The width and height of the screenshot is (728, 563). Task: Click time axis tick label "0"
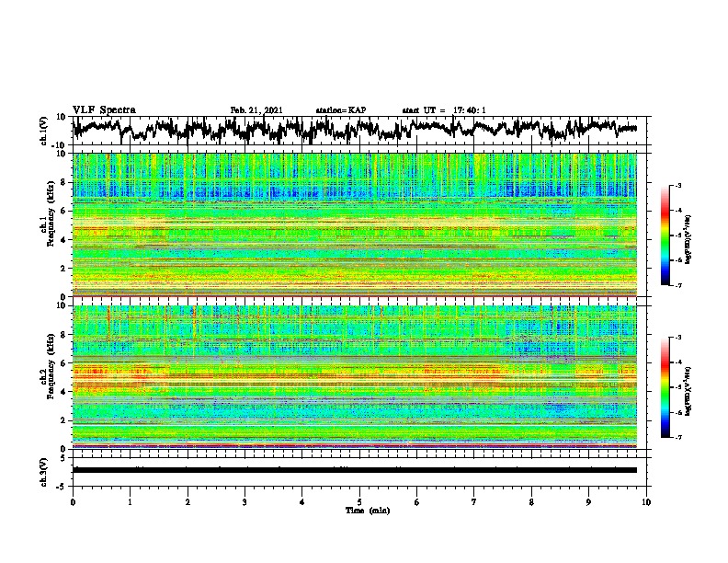73,502
